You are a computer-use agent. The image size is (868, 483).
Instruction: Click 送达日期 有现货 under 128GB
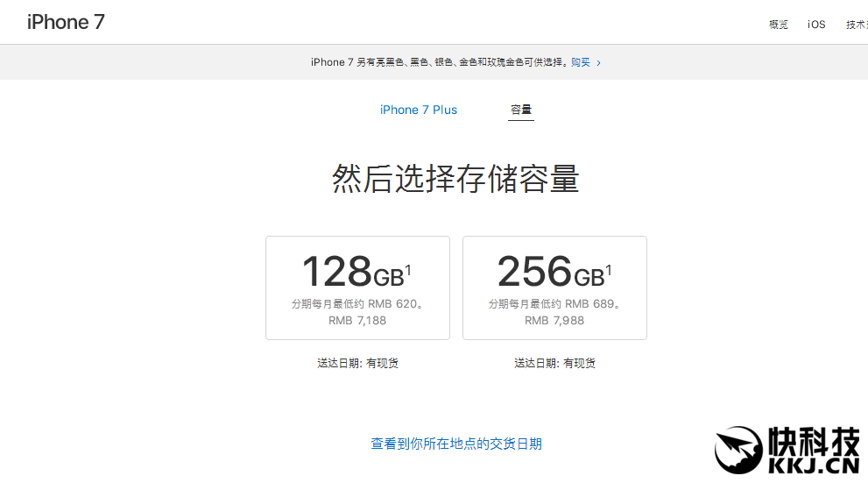pos(357,363)
